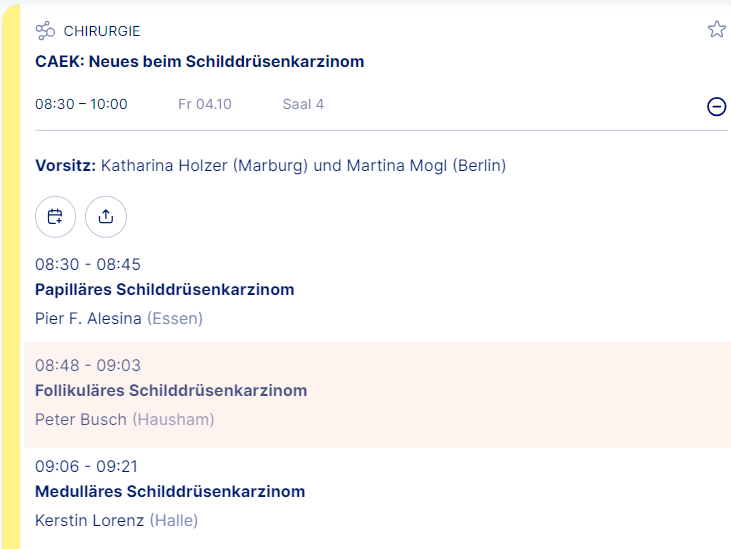Image resolution: width=731 pixels, height=549 pixels.
Task: Open the CAEK: Neues beim Schilddrüsenkarzinom title
Action: (x=199, y=62)
